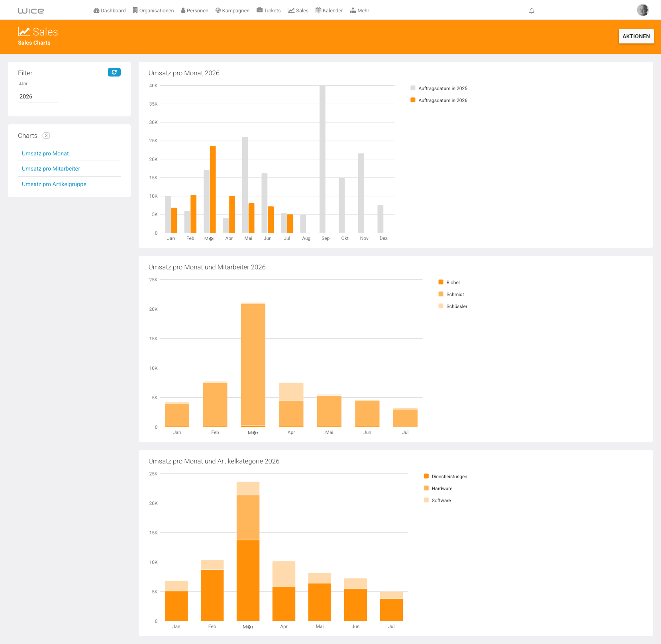
Task: Open the Kalender navigation item
Action: point(329,11)
